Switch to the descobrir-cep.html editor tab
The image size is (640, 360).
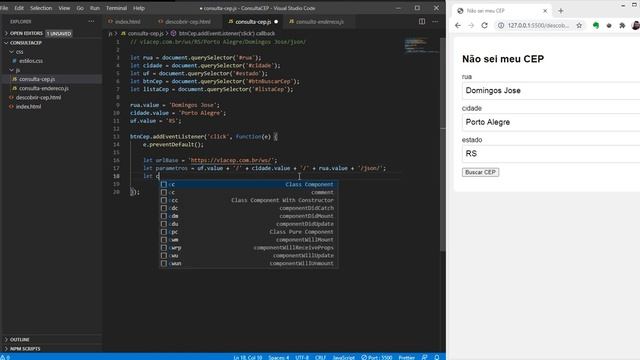tap(188, 22)
